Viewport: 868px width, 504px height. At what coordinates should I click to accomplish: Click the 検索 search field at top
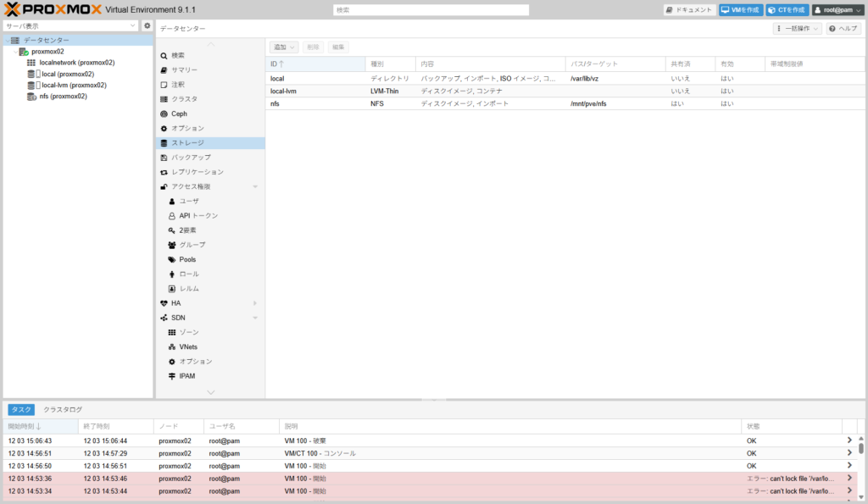(x=431, y=10)
